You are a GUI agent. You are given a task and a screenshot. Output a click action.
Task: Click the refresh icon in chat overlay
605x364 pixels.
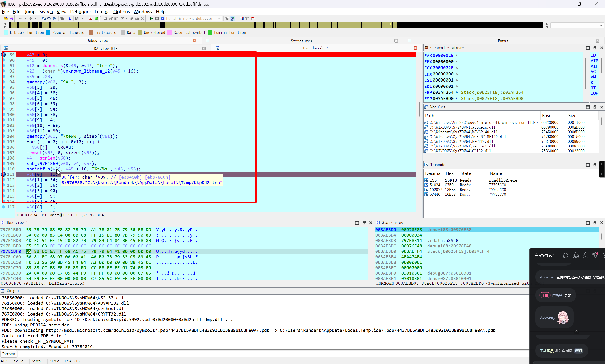[x=566, y=255]
